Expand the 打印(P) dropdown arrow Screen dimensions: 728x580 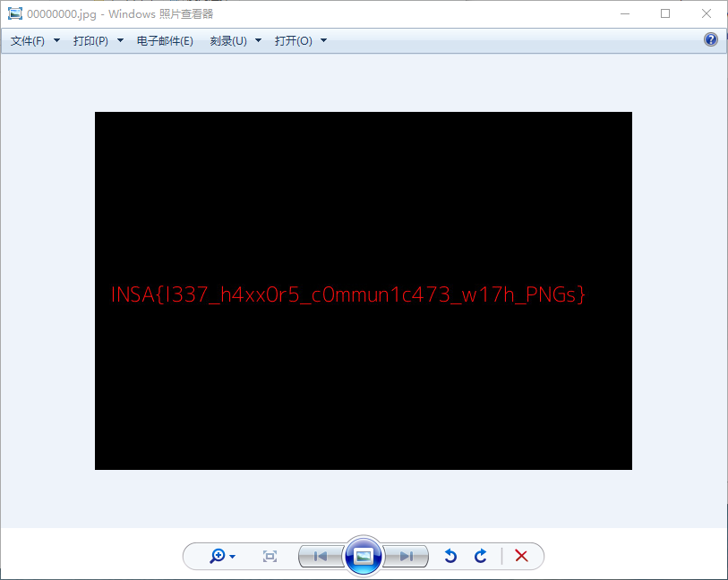tap(120, 41)
